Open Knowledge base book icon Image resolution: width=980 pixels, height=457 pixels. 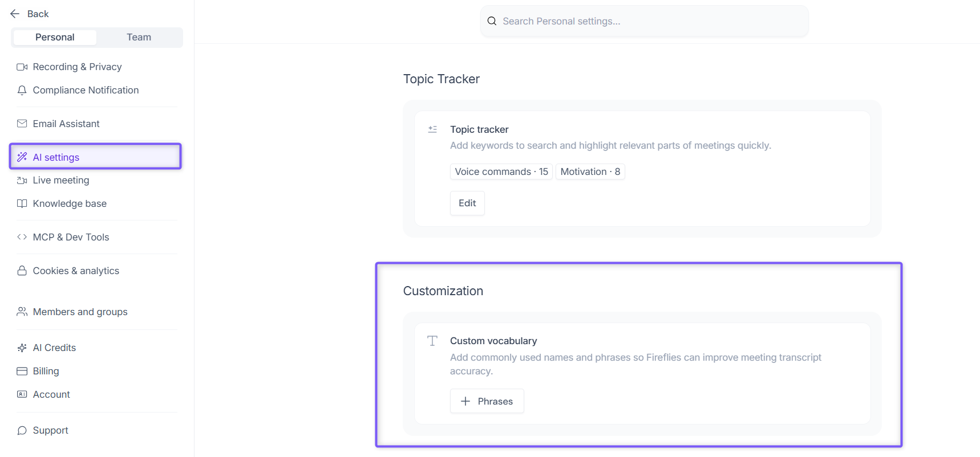pos(22,203)
